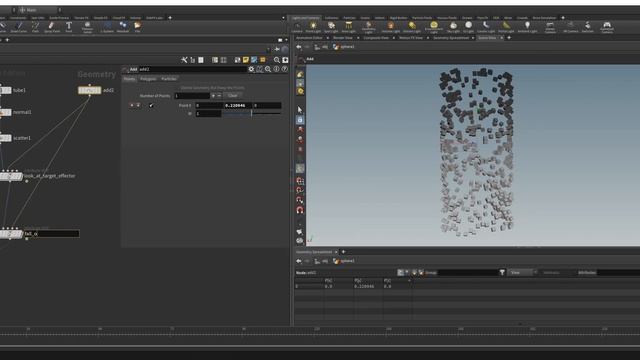The width and height of the screenshot is (640, 360).
Task: Click the 0.220946 cell in spreadsheet
Action: pos(364,287)
